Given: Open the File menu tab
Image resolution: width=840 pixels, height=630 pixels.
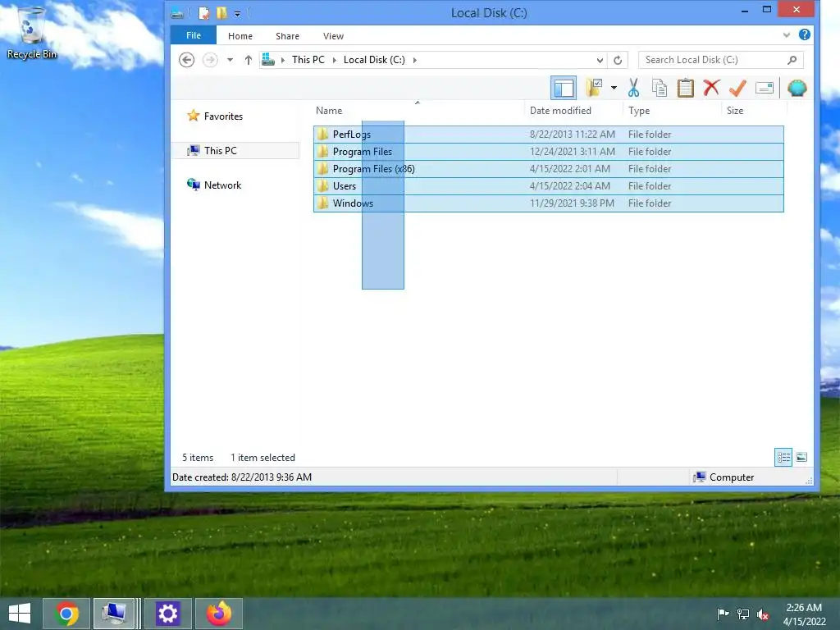Looking at the screenshot, I should pyautogui.click(x=194, y=35).
